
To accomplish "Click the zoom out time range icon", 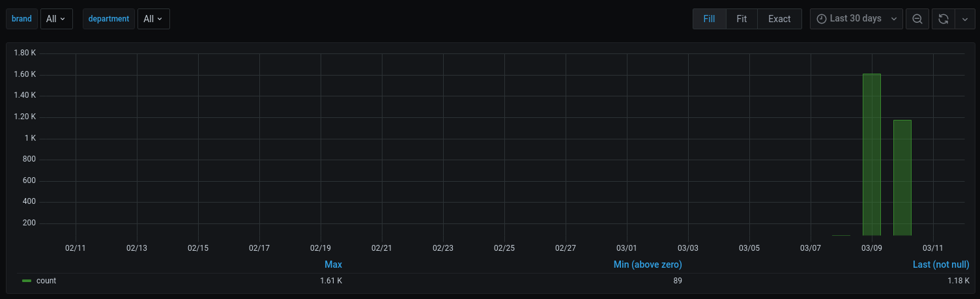I will click(917, 19).
